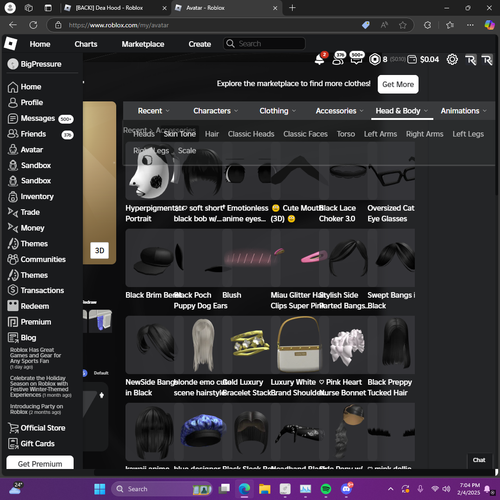Viewport: 500px width, 500px height.
Task: Open the Windows Start menu
Action: (x=99, y=489)
